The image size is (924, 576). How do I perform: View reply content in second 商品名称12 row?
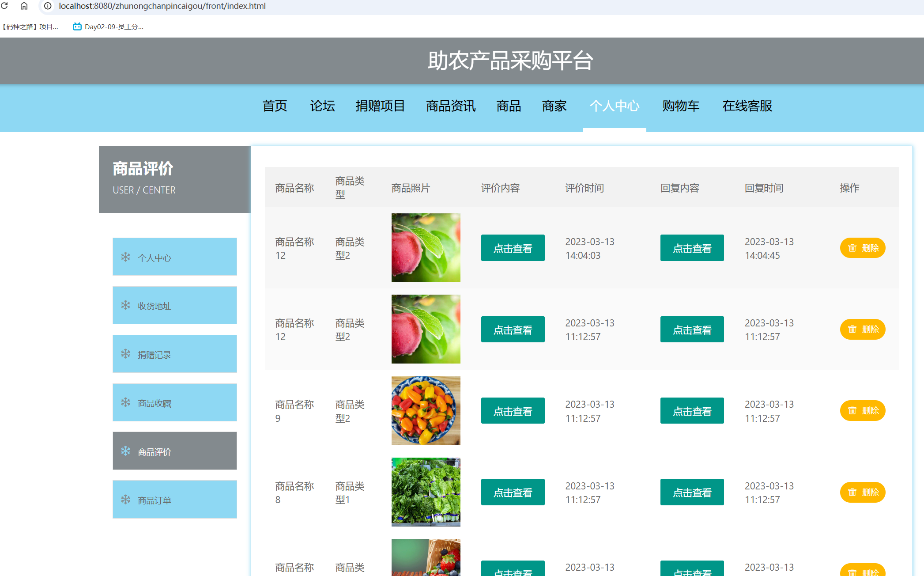[692, 329]
